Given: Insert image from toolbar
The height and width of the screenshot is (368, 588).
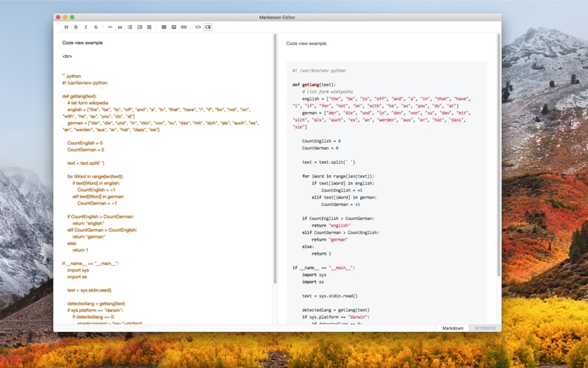Looking at the screenshot, I should tap(173, 27).
